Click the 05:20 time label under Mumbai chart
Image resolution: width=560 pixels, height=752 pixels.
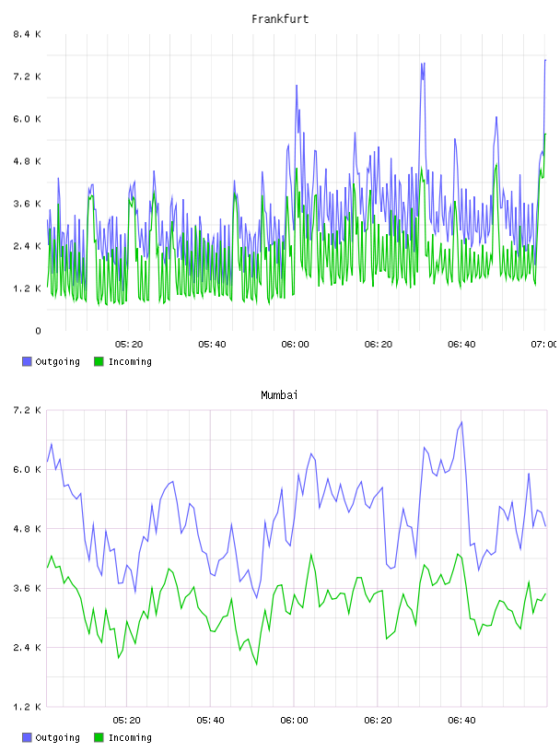point(126,721)
